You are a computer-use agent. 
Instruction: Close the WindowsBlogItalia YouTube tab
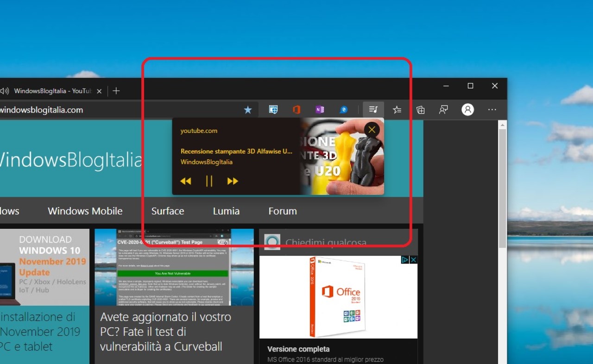pos(99,91)
